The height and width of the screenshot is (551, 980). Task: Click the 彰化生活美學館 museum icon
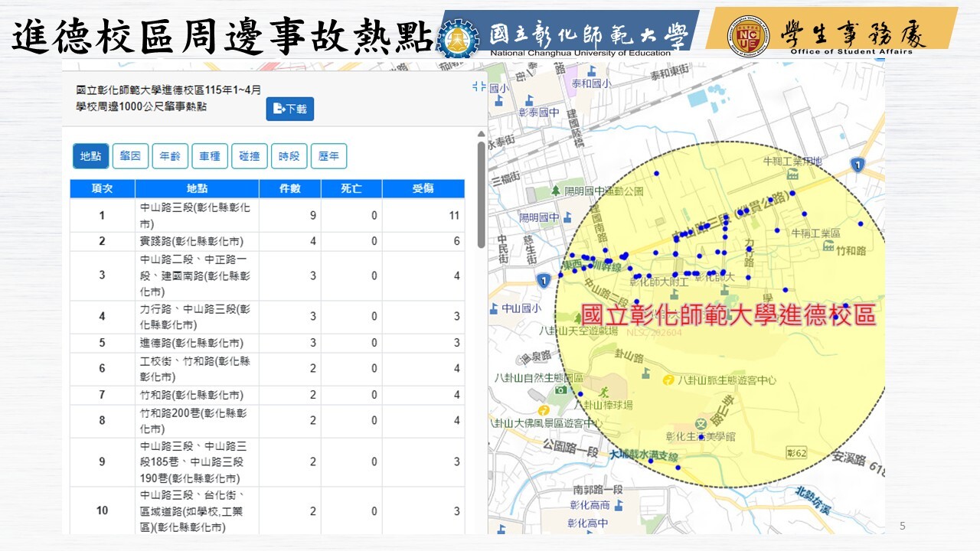click(700, 423)
